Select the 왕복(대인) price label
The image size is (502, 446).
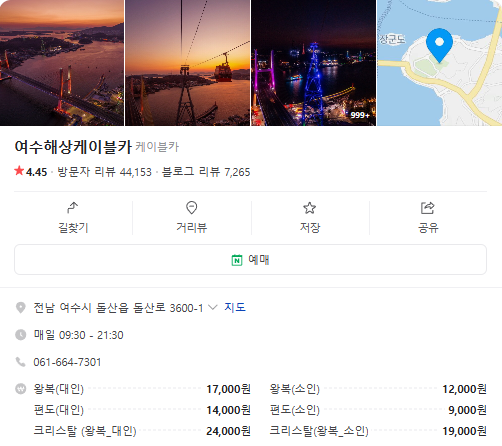(x=59, y=389)
